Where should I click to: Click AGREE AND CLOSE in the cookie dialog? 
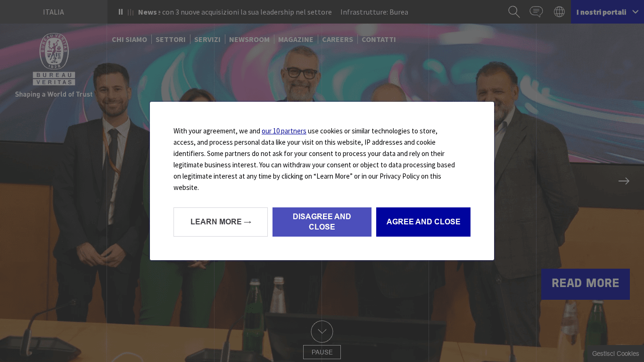click(423, 222)
